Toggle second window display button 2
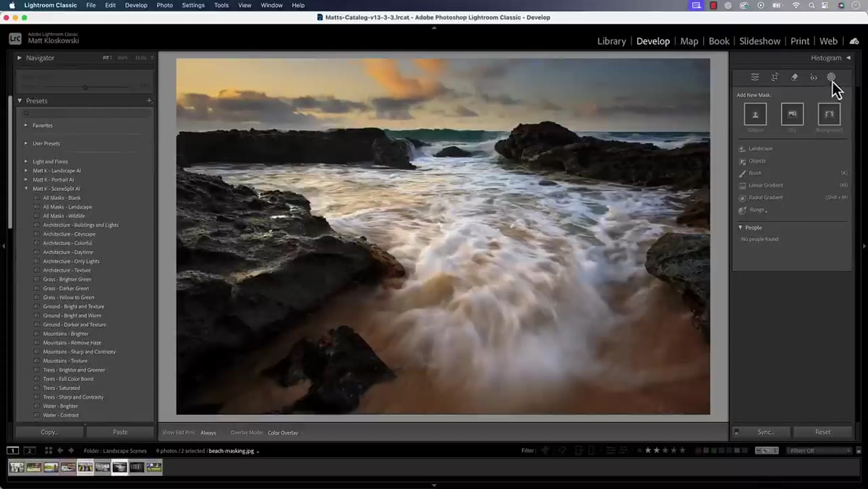This screenshot has height=489, width=868. pyautogui.click(x=30, y=451)
